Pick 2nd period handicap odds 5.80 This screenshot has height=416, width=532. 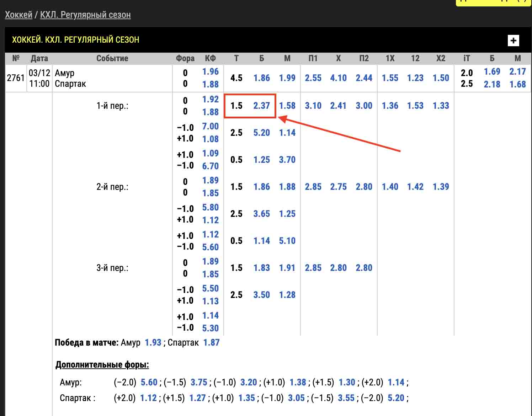coord(211,207)
